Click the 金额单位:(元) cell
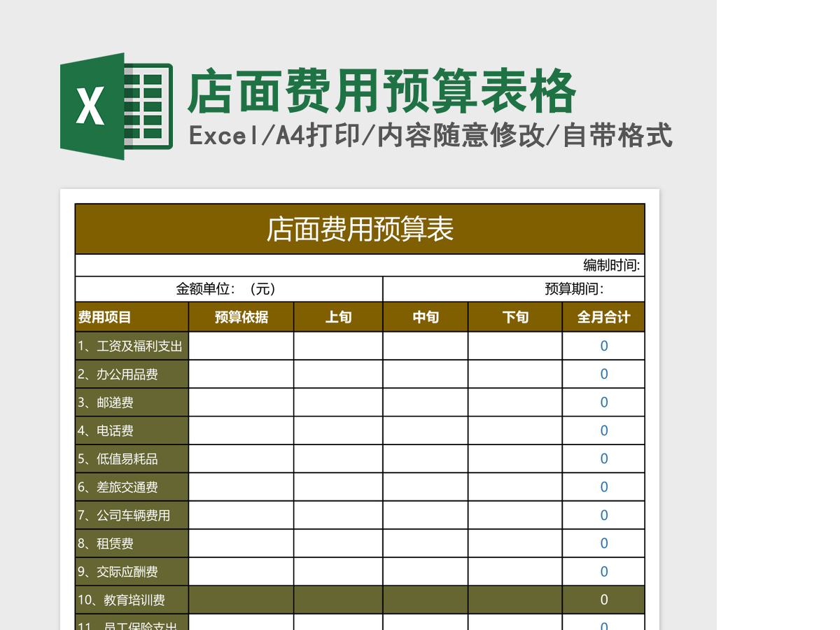 (x=229, y=289)
